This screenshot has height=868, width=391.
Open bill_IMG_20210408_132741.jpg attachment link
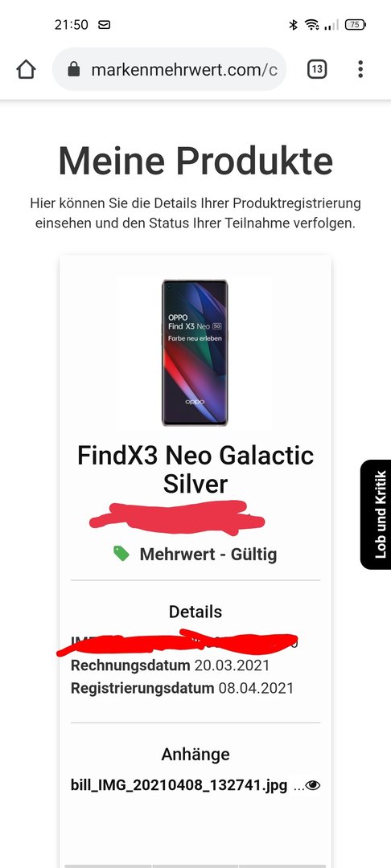pos(179,785)
